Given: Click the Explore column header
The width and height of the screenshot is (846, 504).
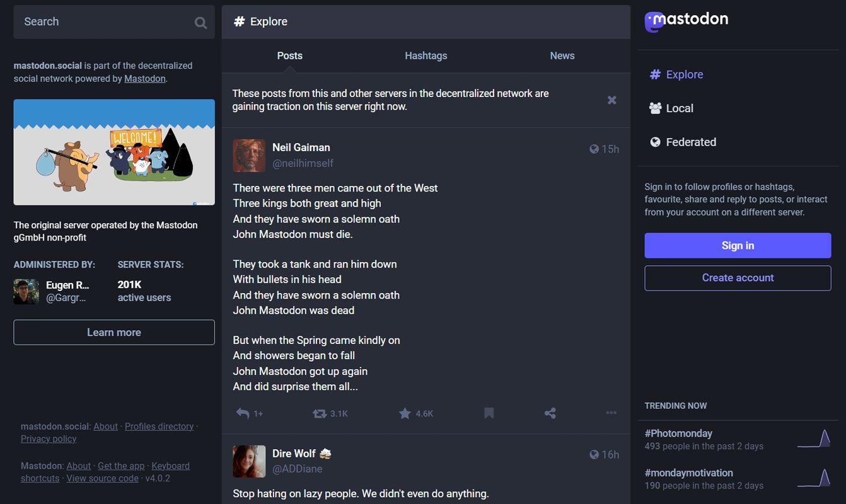Looking at the screenshot, I should pyautogui.click(x=426, y=22).
